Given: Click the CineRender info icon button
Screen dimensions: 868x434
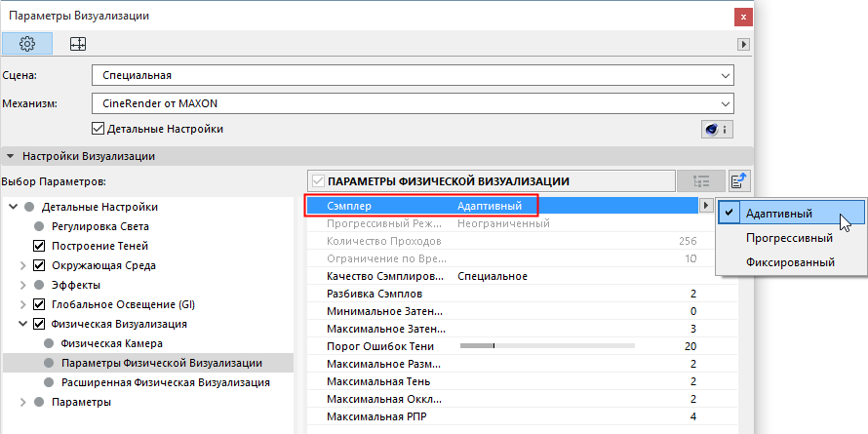Looking at the screenshot, I should [x=718, y=130].
